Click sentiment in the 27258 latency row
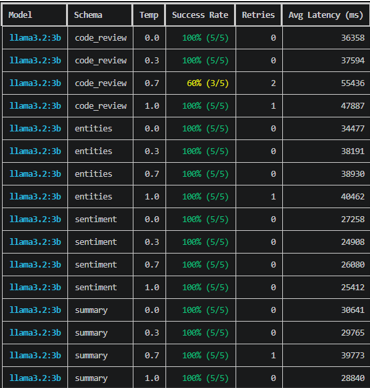Image resolution: width=370 pixels, height=388 pixels. 96,219
